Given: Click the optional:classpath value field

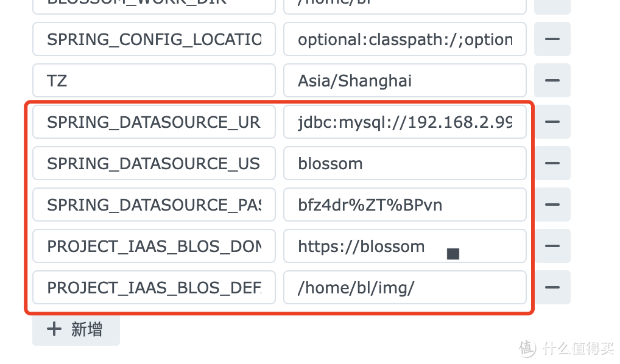Looking at the screenshot, I should coord(404,40).
